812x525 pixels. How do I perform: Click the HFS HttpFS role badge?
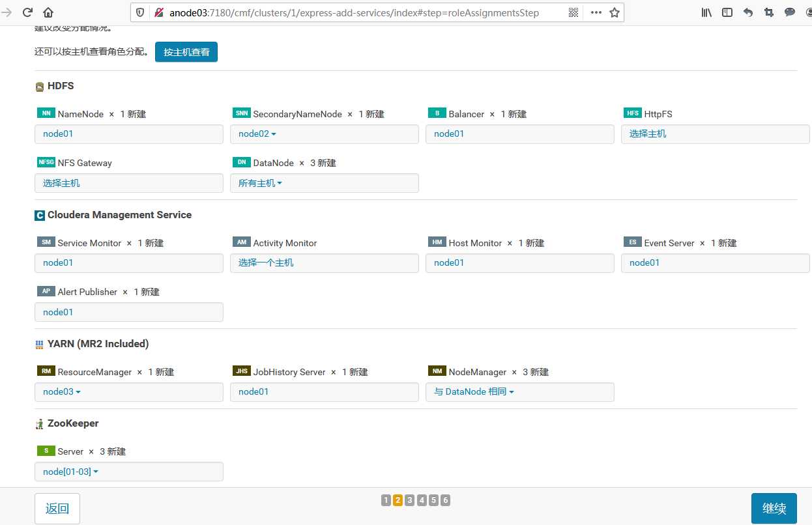point(632,113)
